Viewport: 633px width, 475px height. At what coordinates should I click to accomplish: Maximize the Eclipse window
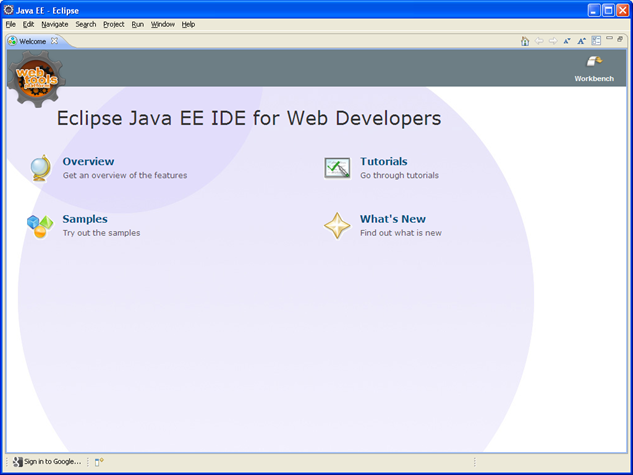tap(608, 10)
